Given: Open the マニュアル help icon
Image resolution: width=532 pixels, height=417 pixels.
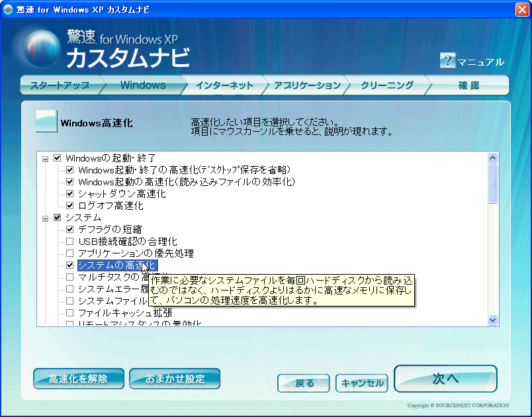Looking at the screenshot, I should pos(447,61).
